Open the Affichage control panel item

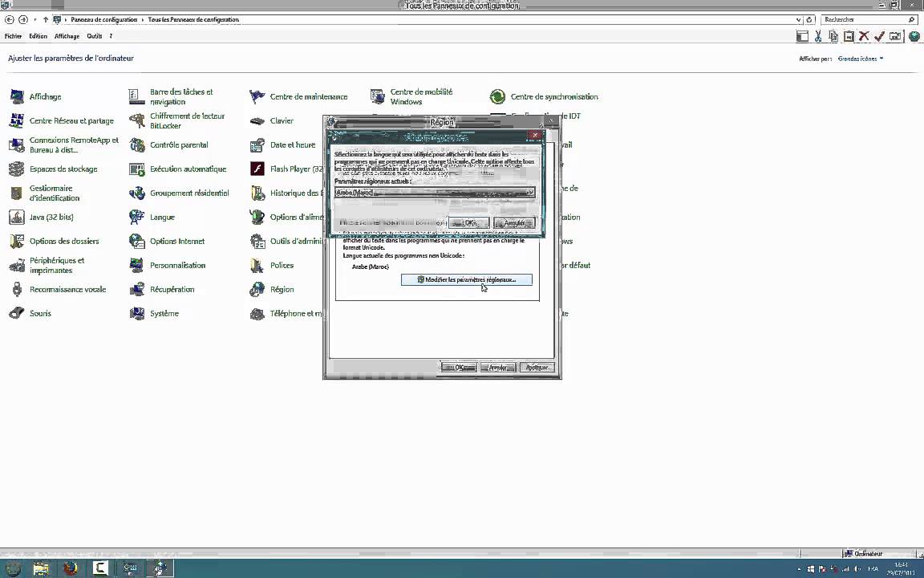35,96
